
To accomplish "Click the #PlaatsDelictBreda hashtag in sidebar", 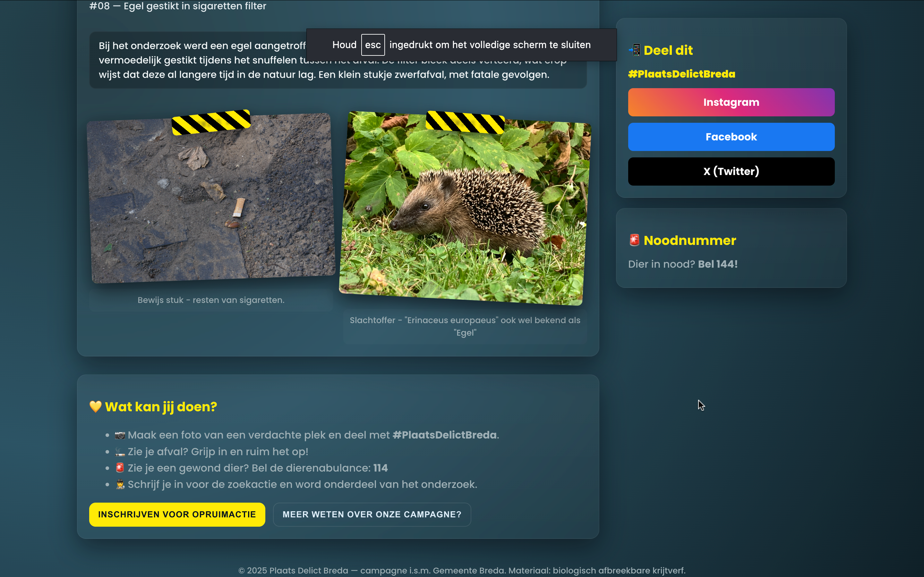I will [681, 74].
